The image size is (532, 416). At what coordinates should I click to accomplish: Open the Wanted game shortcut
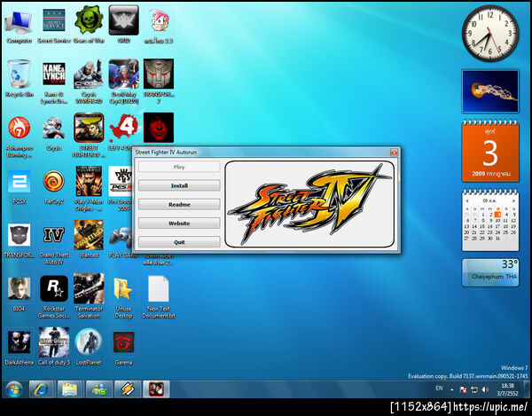[x=89, y=239]
